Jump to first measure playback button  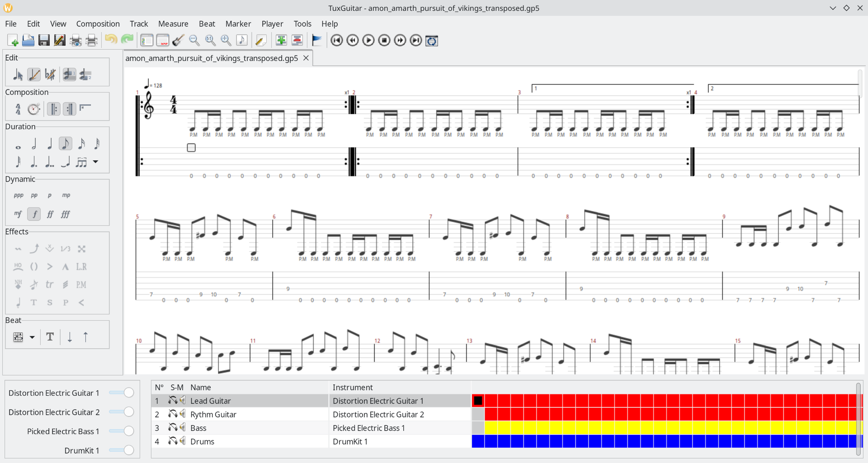337,41
